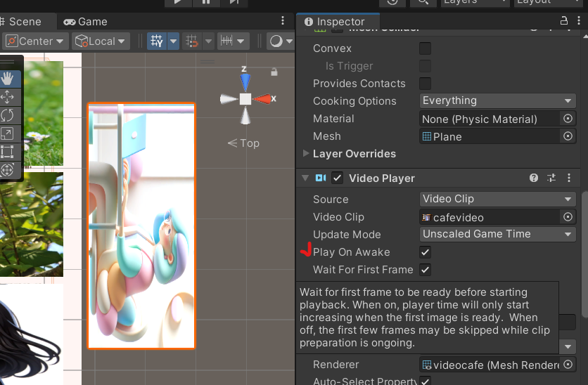Click the snap increment ruler icon
Viewport: 588px width, 385px height.
pos(226,41)
